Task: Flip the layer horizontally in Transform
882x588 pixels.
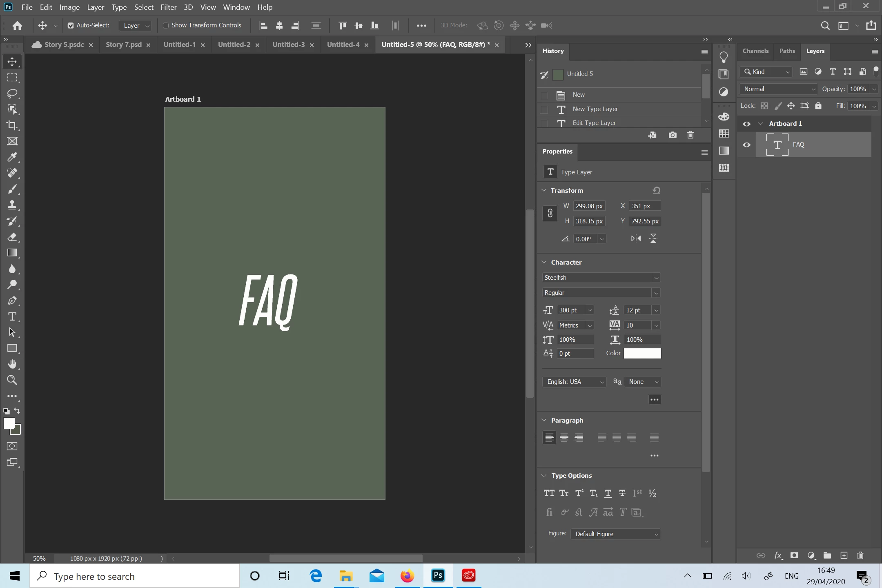Action: (x=636, y=239)
